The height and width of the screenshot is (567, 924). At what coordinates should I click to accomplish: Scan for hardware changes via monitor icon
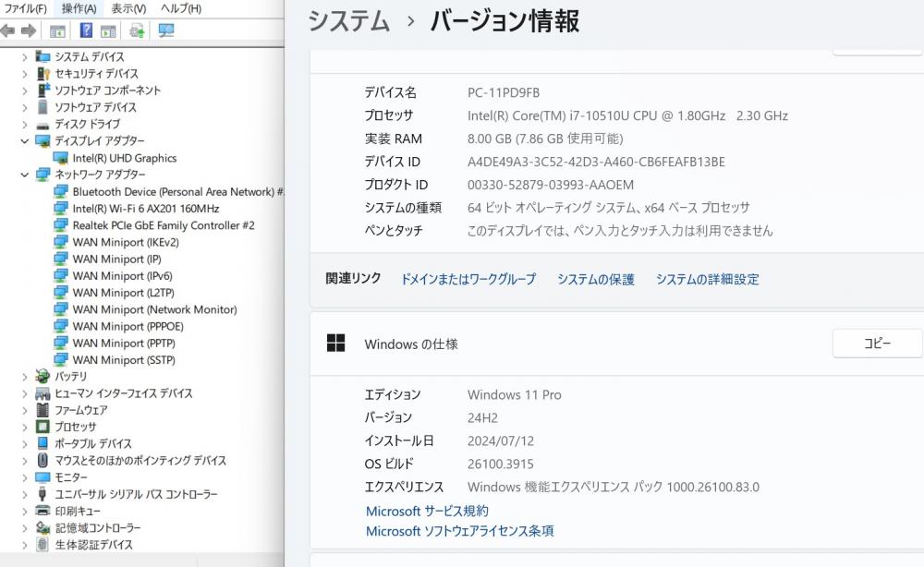click(166, 30)
